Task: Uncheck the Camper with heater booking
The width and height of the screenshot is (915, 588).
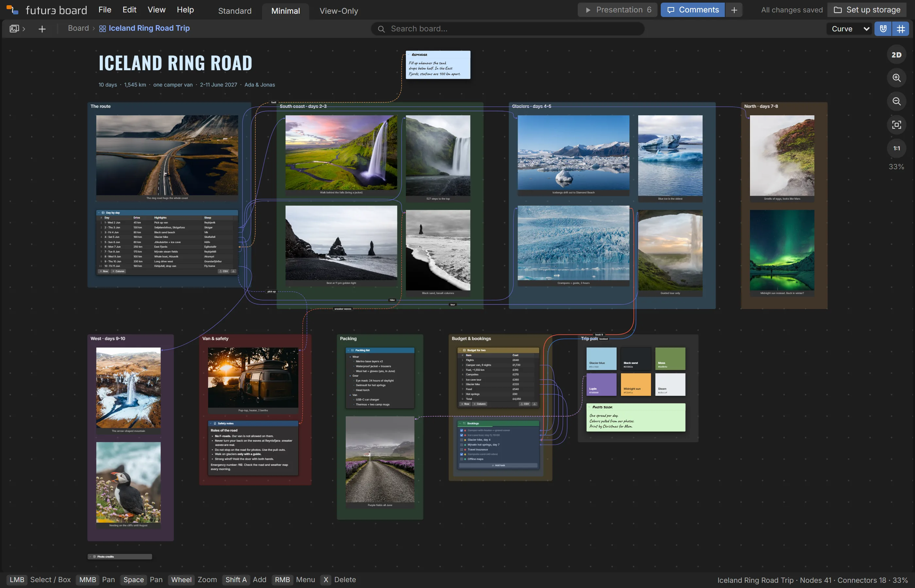Action: click(x=461, y=430)
